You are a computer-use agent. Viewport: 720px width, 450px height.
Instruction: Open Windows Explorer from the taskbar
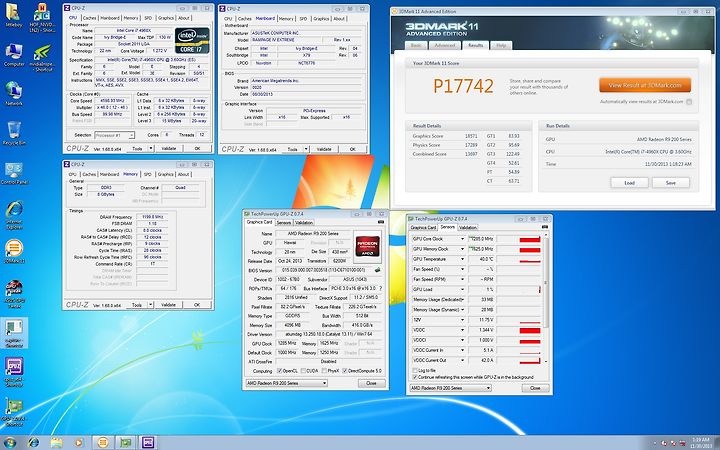[x=56, y=443]
